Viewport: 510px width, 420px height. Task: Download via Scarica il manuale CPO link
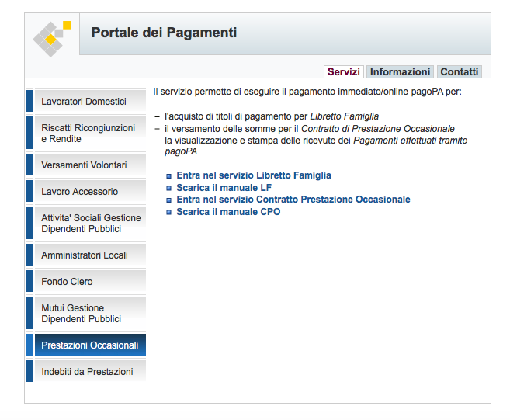tap(228, 212)
